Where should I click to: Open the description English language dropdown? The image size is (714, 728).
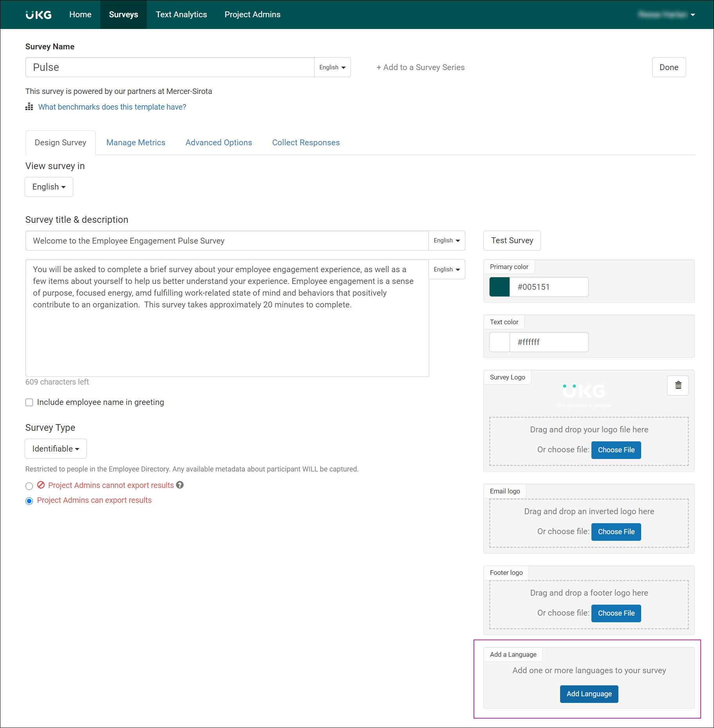point(446,269)
